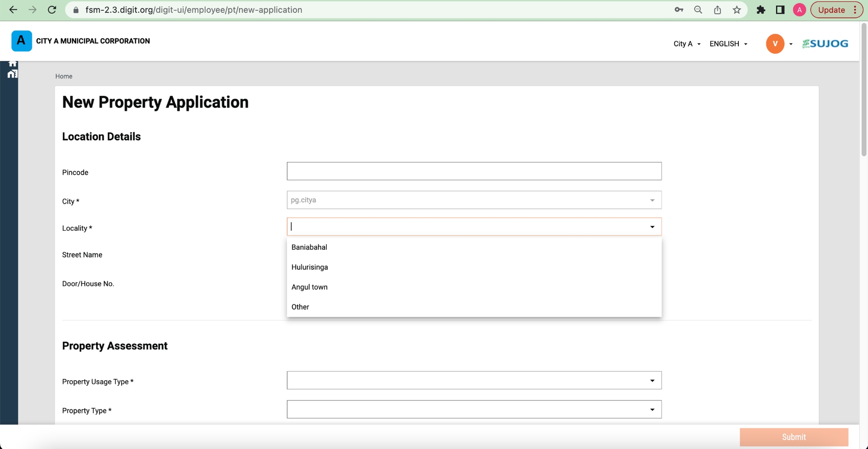Select Angul town locality option
Viewport: 868px width, 449px height.
[x=309, y=287]
